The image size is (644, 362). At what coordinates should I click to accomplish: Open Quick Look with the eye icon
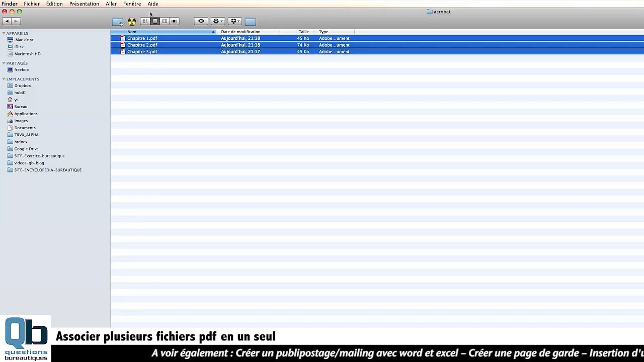(x=201, y=21)
